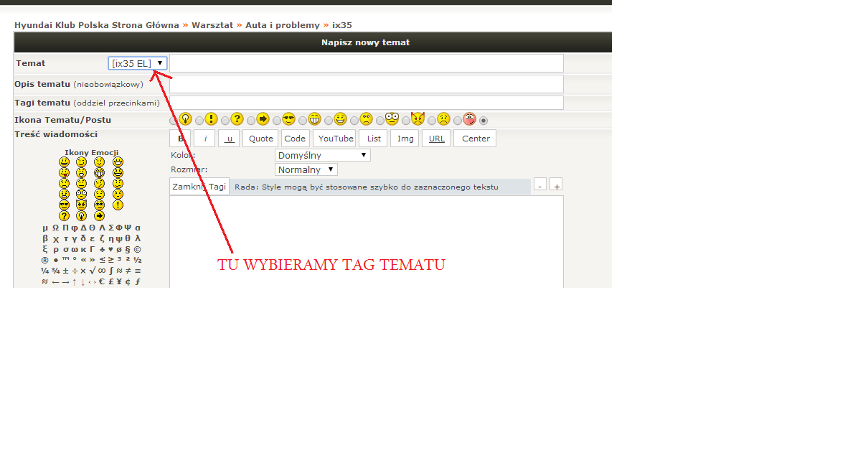Viewport: 868px width, 453px height.
Task: Focus the Temat title input field
Action: (367, 63)
